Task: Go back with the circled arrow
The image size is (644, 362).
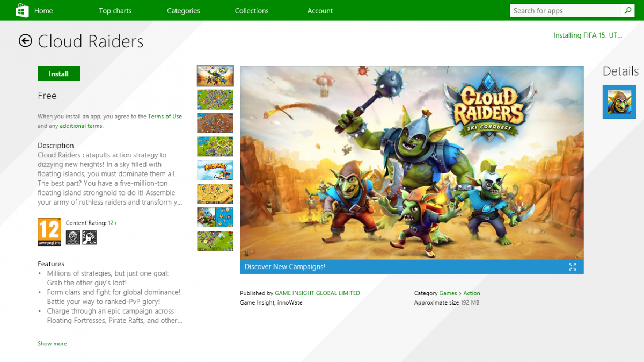Action: point(25,41)
